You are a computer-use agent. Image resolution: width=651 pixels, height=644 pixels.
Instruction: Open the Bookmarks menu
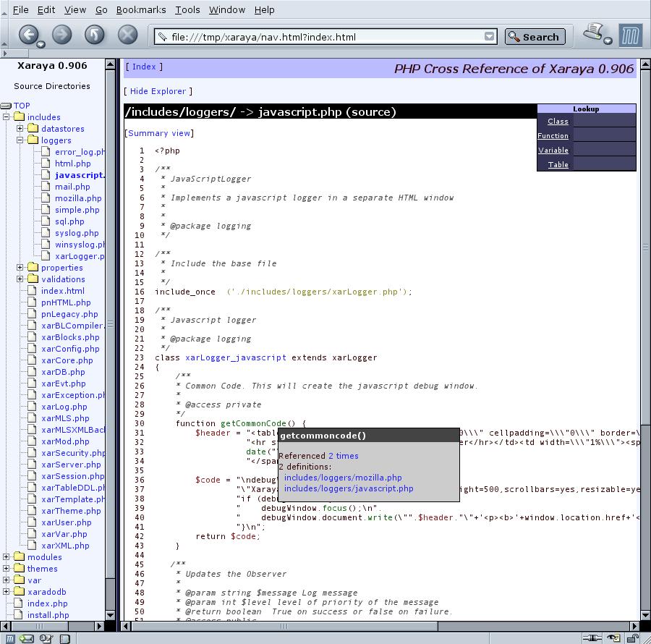tap(141, 9)
